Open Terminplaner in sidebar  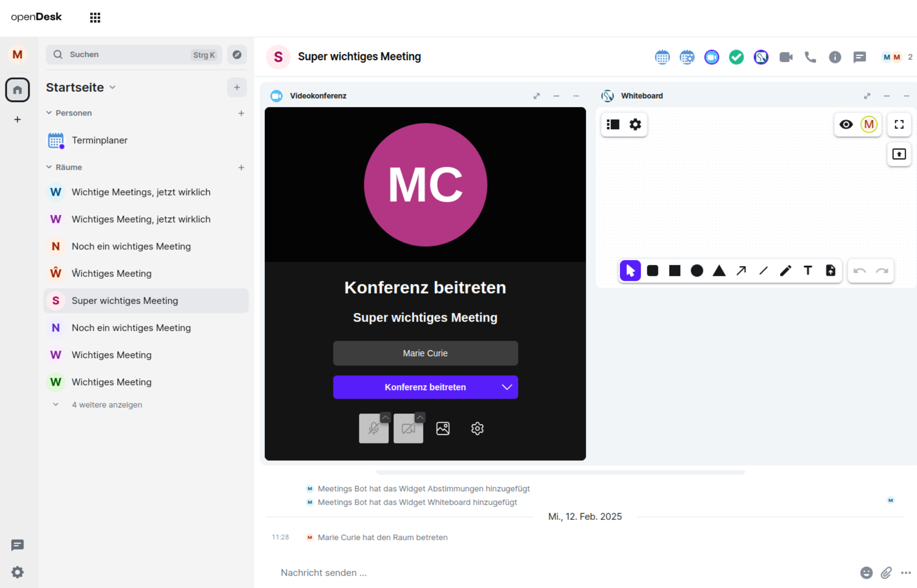[146, 140]
